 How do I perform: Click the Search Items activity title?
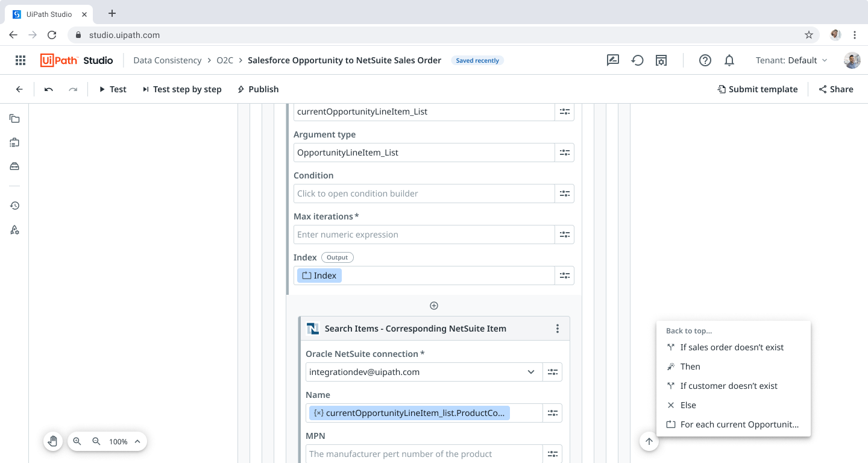click(415, 329)
